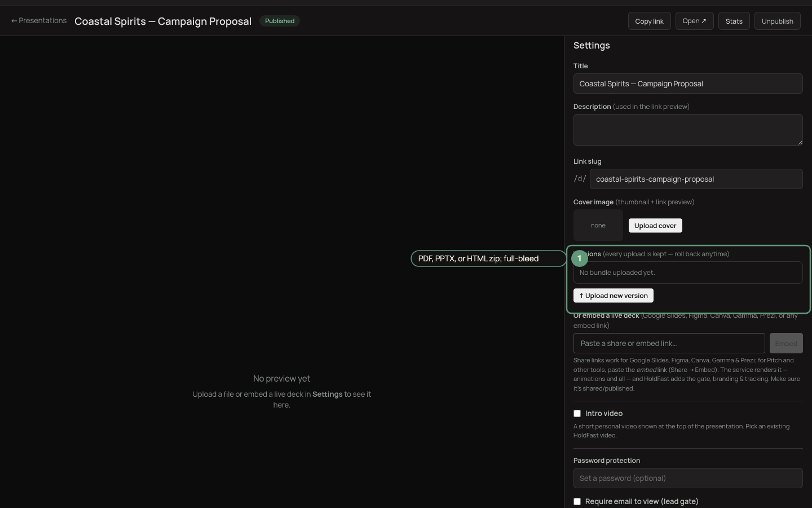The image size is (812, 508).
Task: Click Upload new version button
Action: 614,296
